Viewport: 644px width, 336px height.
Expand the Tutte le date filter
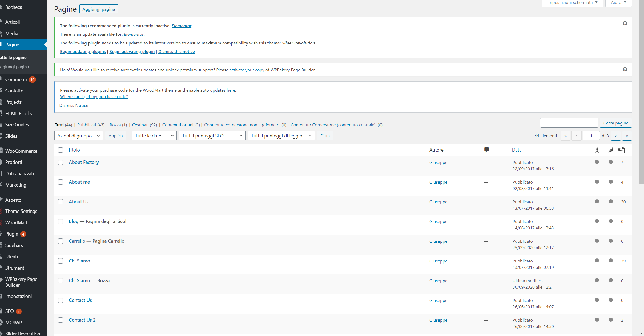154,136
